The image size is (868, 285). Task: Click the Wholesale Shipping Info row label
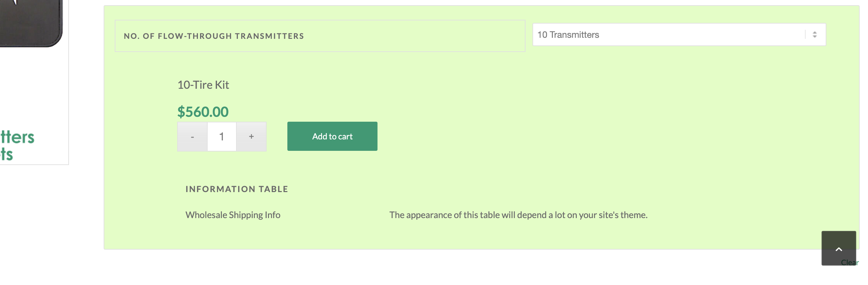pyautogui.click(x=233, y=215)
